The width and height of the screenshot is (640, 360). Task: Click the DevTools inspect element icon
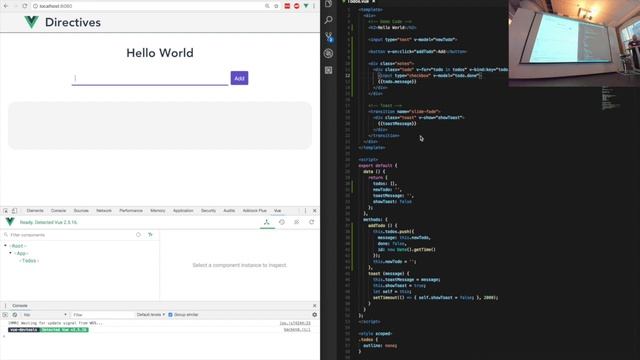tap(6, 211)
